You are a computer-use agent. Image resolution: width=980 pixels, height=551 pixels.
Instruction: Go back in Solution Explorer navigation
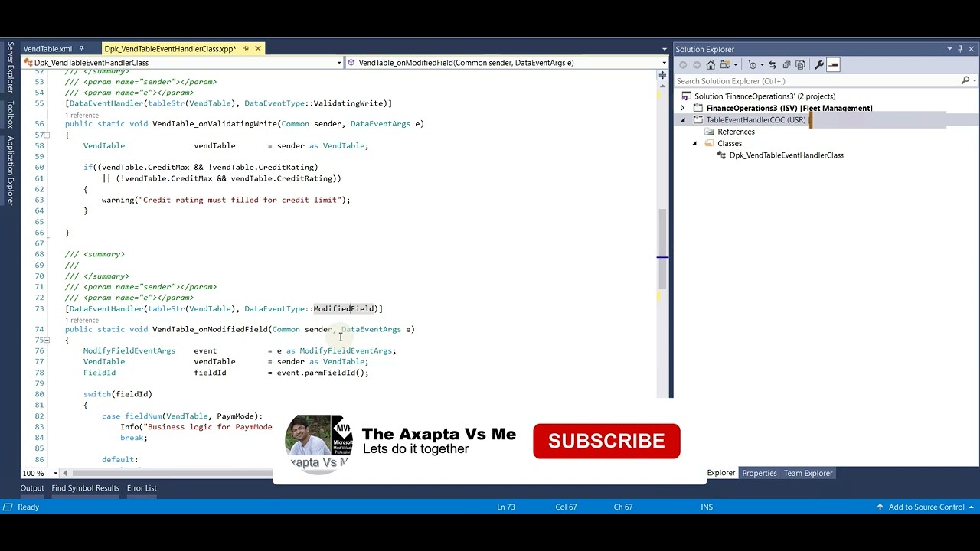(683, 65)
